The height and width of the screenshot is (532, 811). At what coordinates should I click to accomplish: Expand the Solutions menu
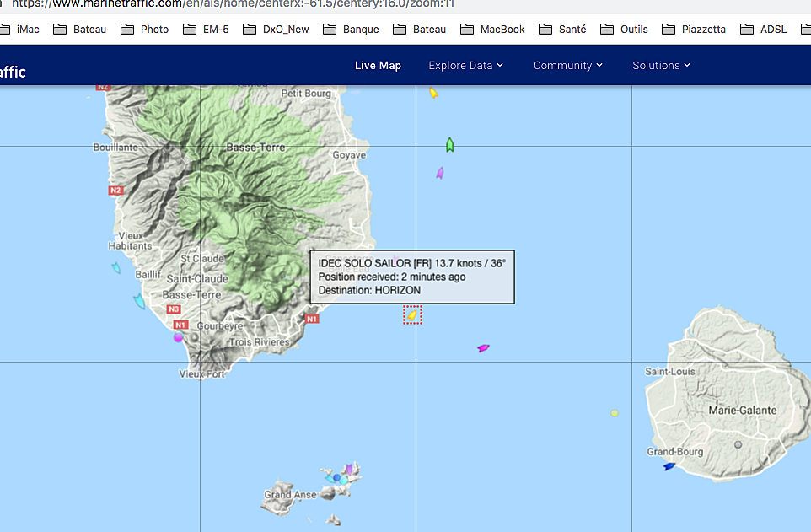661,65
